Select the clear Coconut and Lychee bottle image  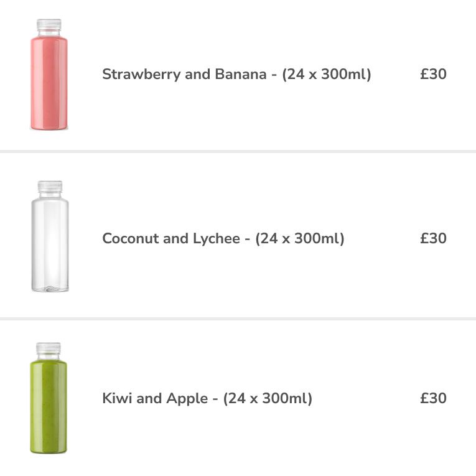point(50,236)
